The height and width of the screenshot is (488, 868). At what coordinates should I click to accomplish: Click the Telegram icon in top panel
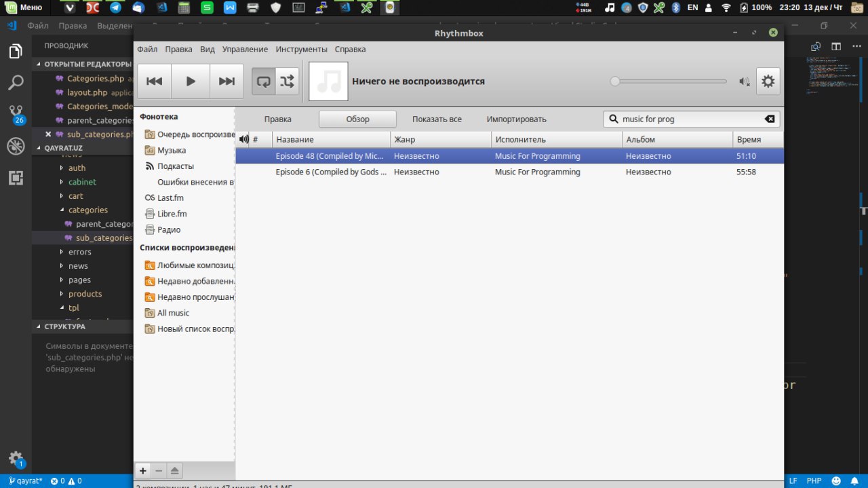click(x=116, y=8)
